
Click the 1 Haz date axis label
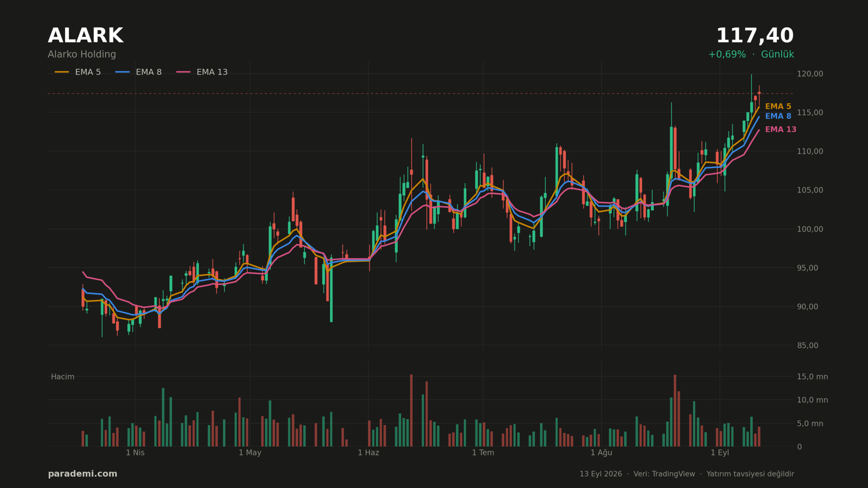368,453
